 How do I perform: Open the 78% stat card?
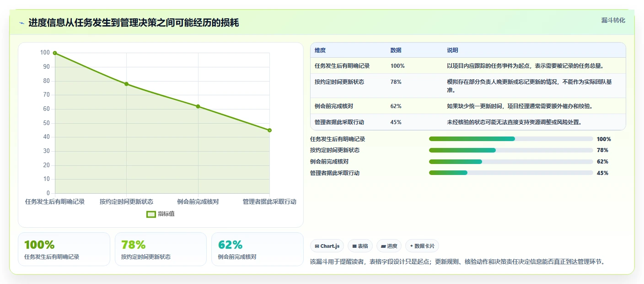[161, 249]
